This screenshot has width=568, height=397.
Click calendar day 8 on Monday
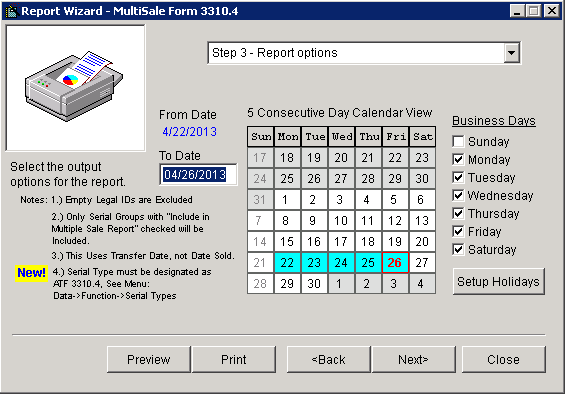(287, 221)
